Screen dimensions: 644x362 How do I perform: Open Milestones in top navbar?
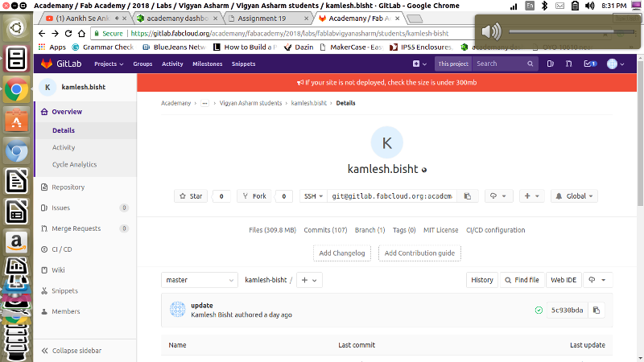pyautogui.click(x=208, y=64)
